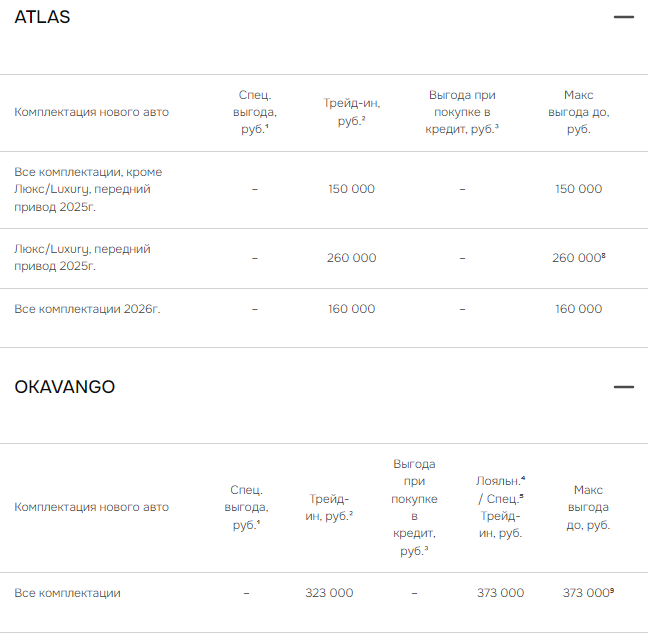
Task: Click ATLAS 'Макс выгода до, руб.' header
Action: (578, 112)
